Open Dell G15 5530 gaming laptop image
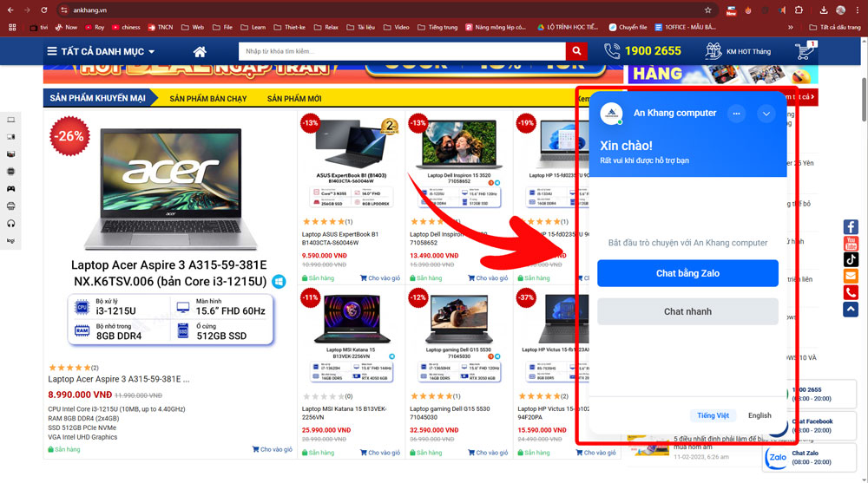Image resolution: width=868 pixels, height=483 pixels. point(459,319)
